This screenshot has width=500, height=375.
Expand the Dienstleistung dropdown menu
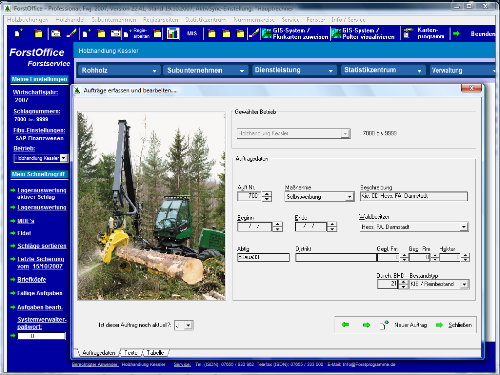pos(330,71)
